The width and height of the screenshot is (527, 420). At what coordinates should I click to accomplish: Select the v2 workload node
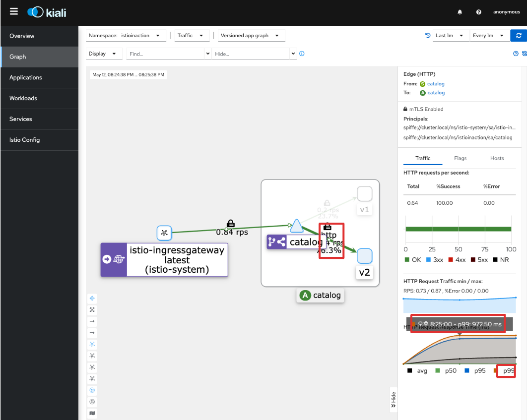364,256
